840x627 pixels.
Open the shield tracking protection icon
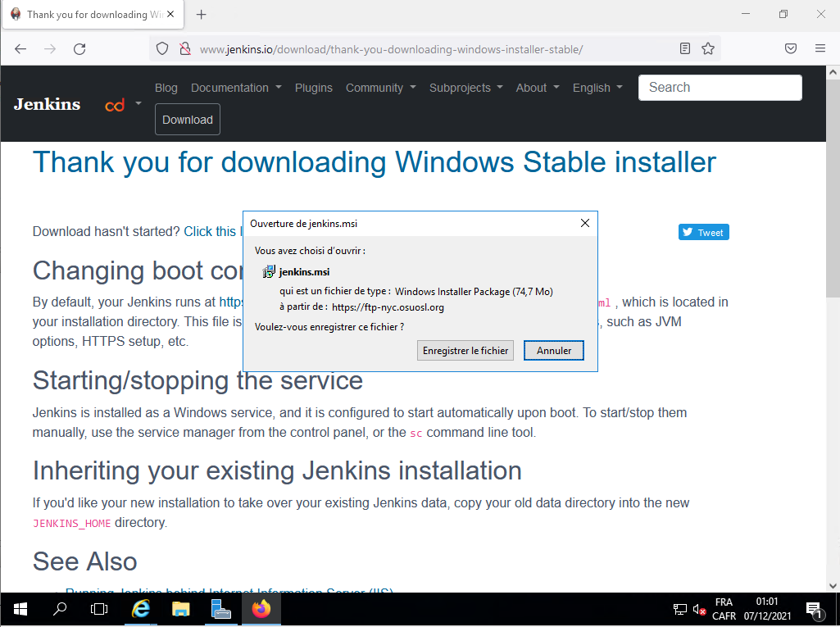(162, 49)
